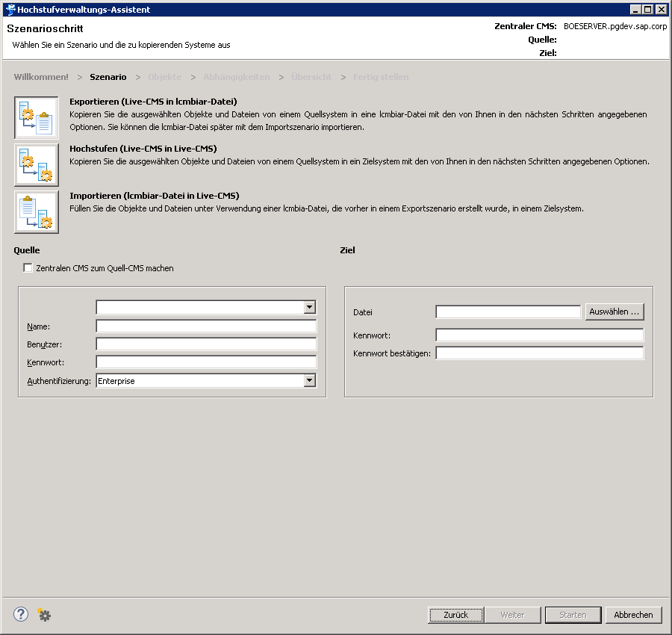Go to the Willkommen! step in breadcrumb

click(x=41, y=77)
